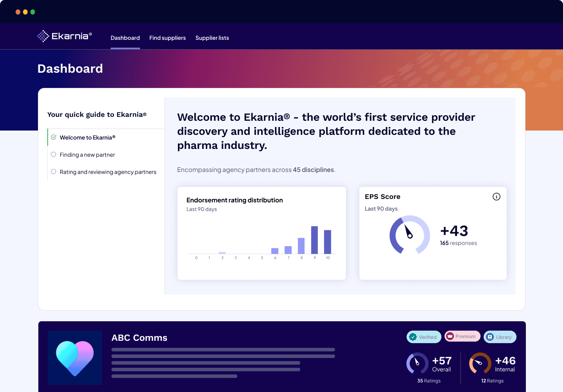
Task: Click the Internal +46 gauge icon
Action: click(x=480, y=363)
